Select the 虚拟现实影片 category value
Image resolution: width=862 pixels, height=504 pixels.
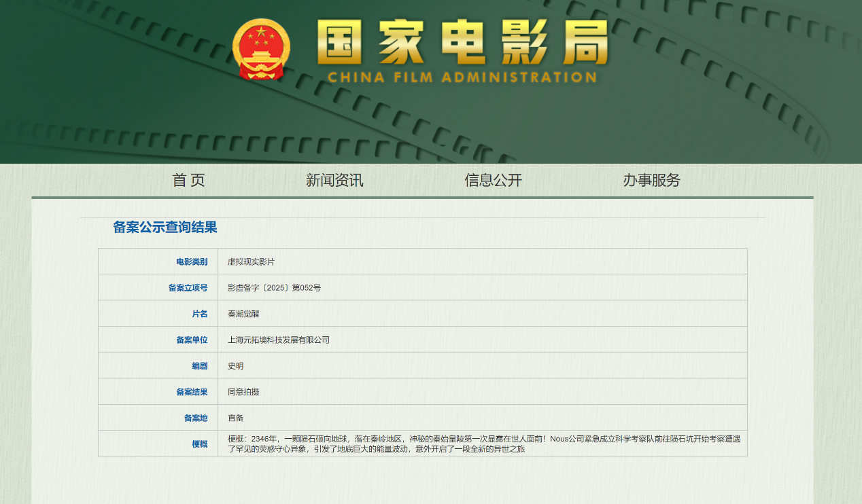point(249,262)
